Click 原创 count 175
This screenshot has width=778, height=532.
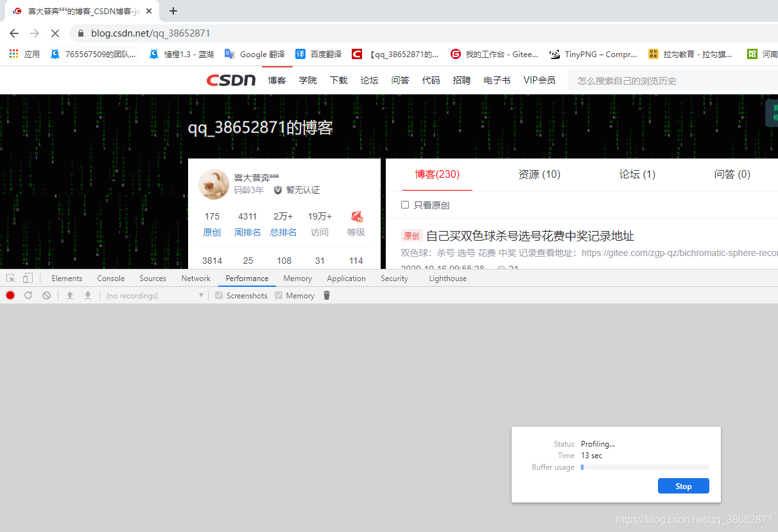(x=212, y=216)
